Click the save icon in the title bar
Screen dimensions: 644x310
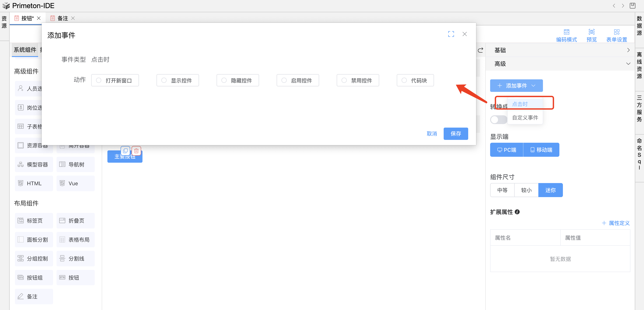point(632,5)
